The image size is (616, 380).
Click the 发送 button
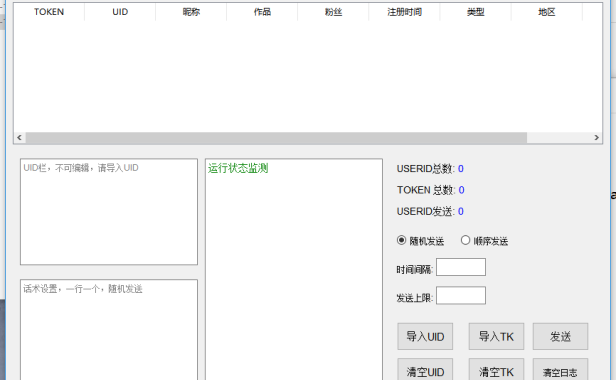point(560,336)
